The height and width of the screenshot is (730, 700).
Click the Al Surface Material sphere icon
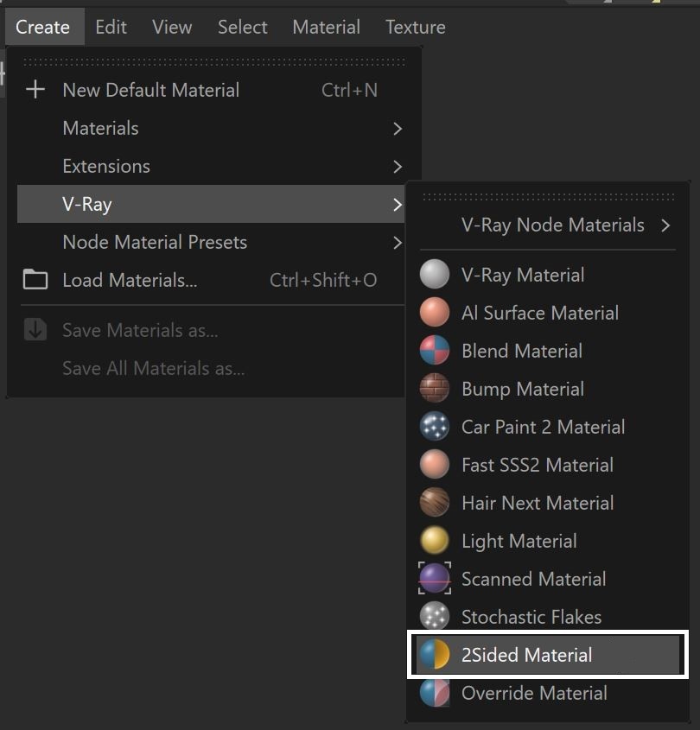(x=434, y=313)
